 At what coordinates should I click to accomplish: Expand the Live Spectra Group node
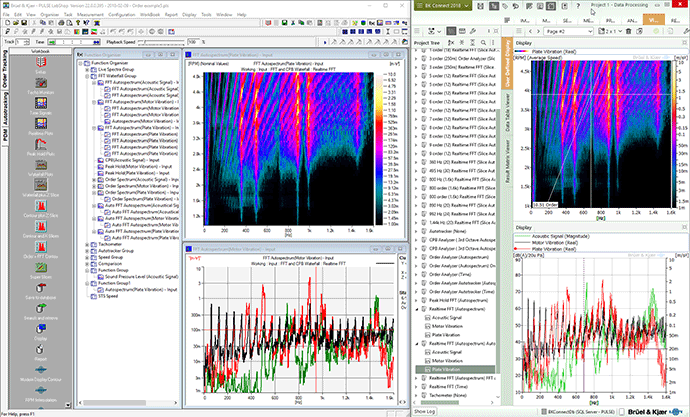click(88, 68)
